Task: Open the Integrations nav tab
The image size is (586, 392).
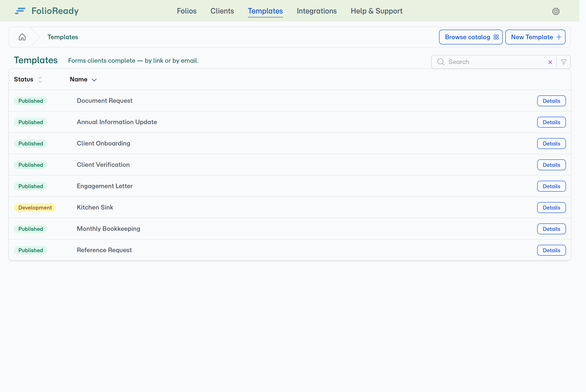Action: [x=317, y=11]
